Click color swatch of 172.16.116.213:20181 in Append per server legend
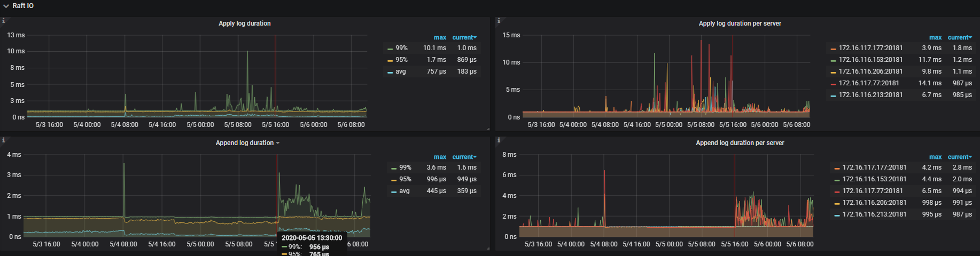 (x=837, y=215)
